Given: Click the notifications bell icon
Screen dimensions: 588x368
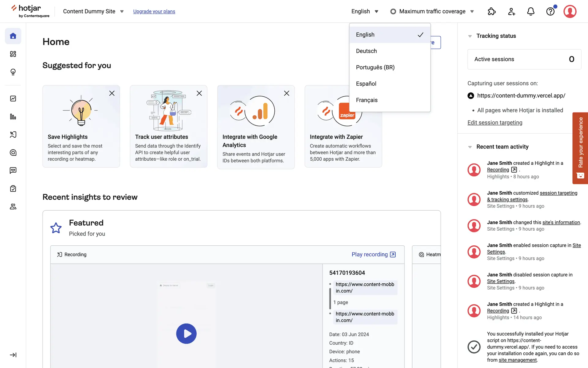Looking at the screenshot, I should 530,11.
